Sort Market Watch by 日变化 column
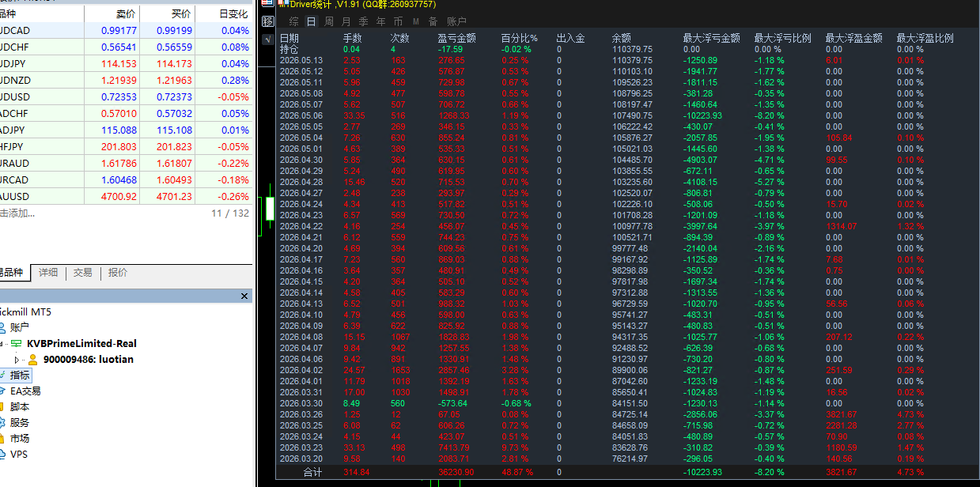 233,14
